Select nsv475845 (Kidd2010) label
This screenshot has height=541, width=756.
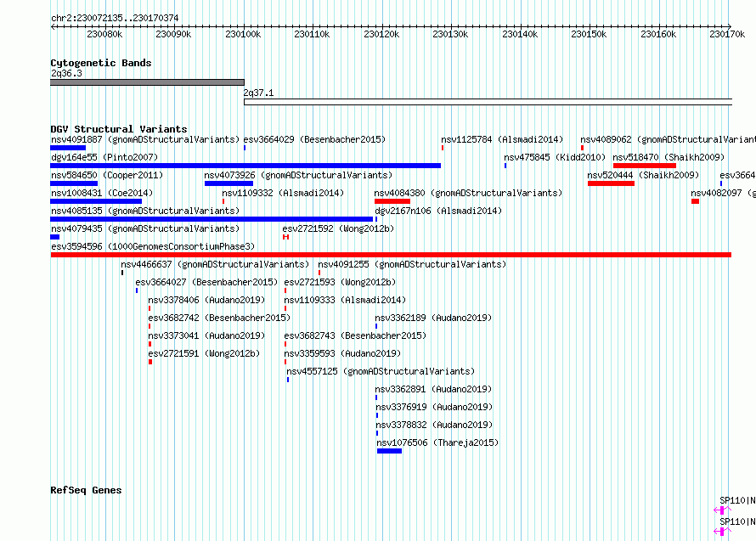point(555,157)
